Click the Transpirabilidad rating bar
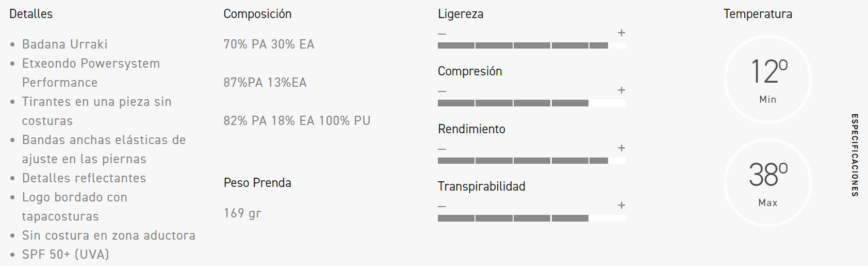This screenshot has width=868, height=266. pyautogui.click(x=532, y=218)
